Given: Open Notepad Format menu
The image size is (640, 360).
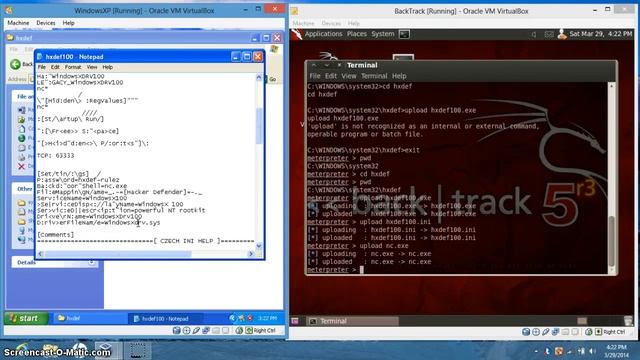Looking at the screenshot, I should [x=73, y=67].
